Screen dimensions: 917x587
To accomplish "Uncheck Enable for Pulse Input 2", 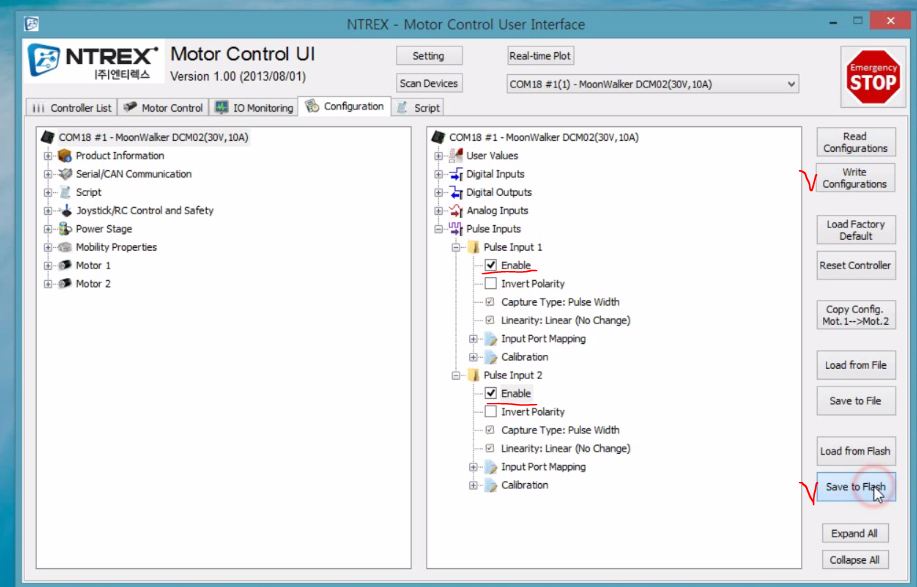I will coord(491,393).
